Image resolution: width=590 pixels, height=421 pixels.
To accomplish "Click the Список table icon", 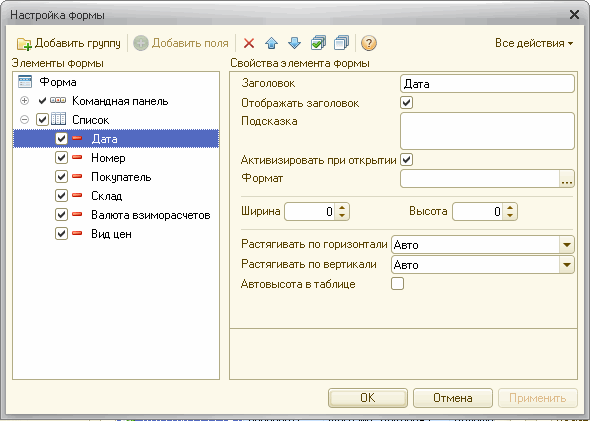I will click(58, 119).
